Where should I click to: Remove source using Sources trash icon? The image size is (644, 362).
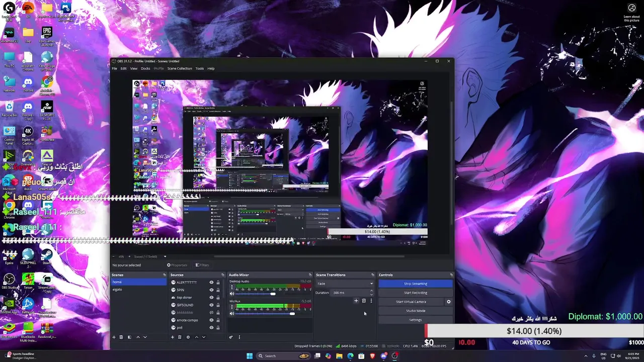point(180,337)
